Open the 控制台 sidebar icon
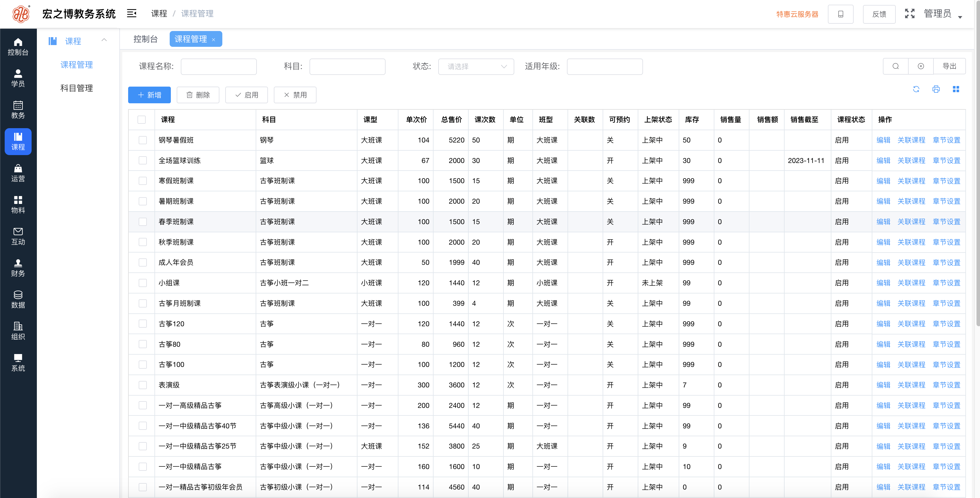980x498 pixels. (x=18, y=47)
